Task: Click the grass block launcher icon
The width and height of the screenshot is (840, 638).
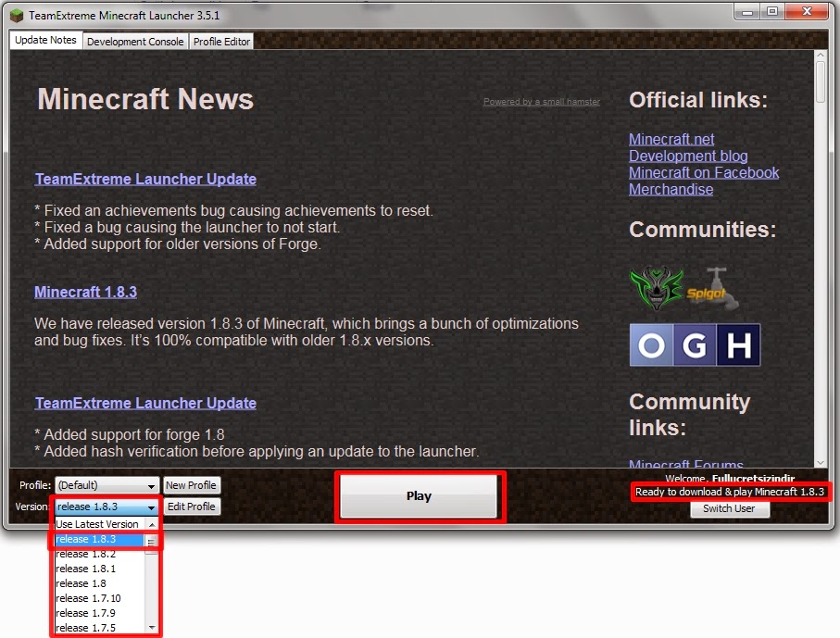Action: (x=17, y=15)
